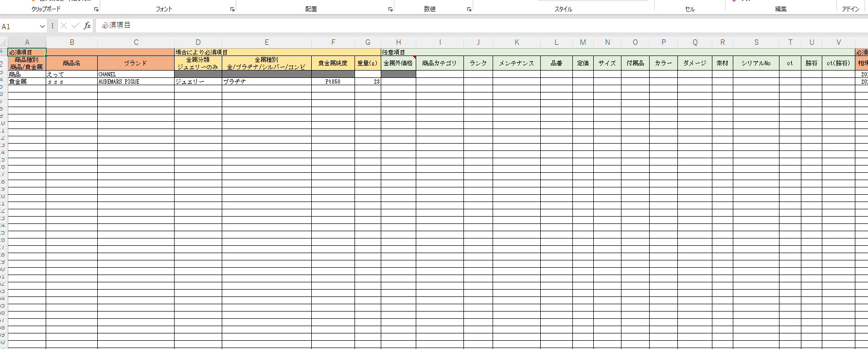Select the cell containing CHANEL

pos(136,74)
